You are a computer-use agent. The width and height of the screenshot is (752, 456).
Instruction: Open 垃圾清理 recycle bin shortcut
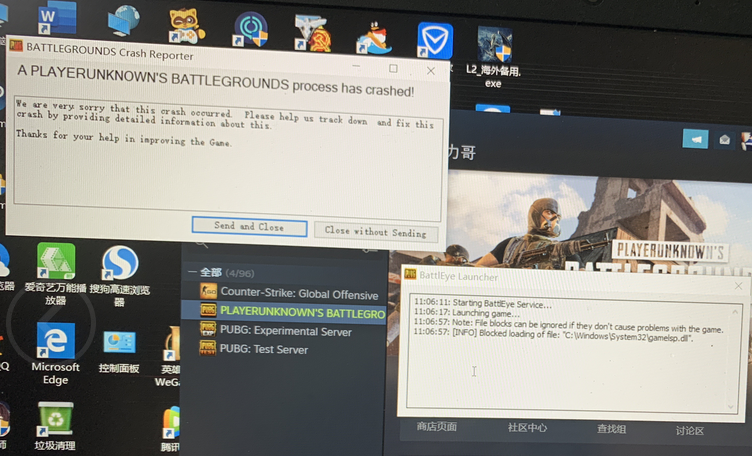click(55, 426)
